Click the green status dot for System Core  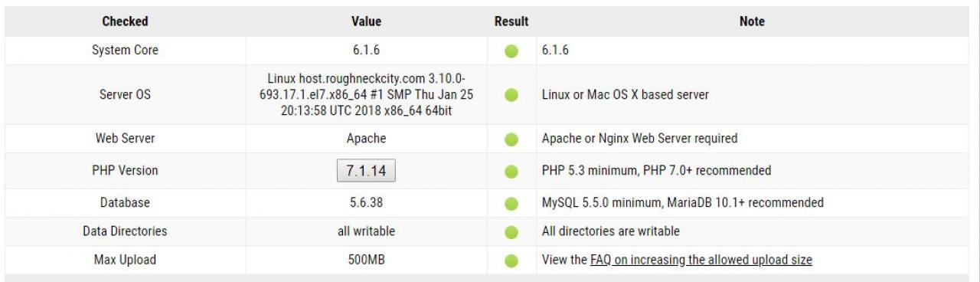click(511, 52)
